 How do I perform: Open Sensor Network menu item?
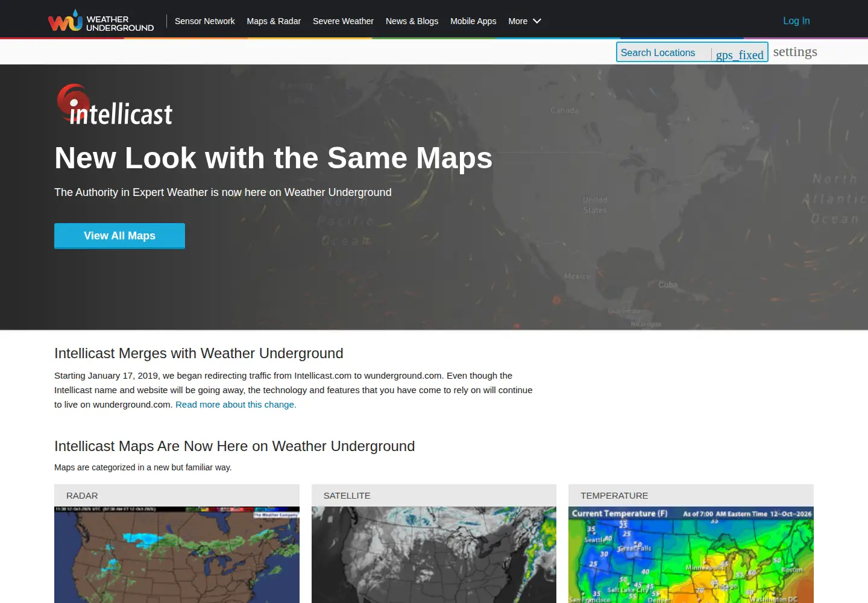point(205,21)
